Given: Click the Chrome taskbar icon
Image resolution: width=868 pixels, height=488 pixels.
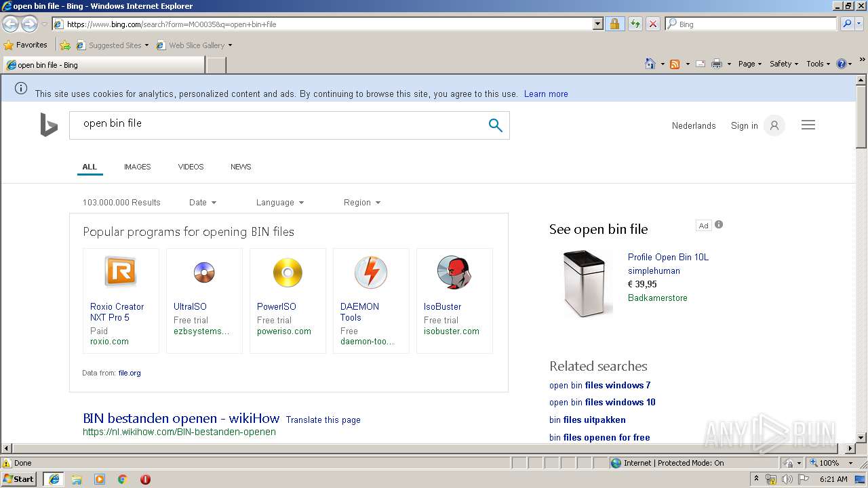Looking at the screenshot, I should (x=123, y=479).
